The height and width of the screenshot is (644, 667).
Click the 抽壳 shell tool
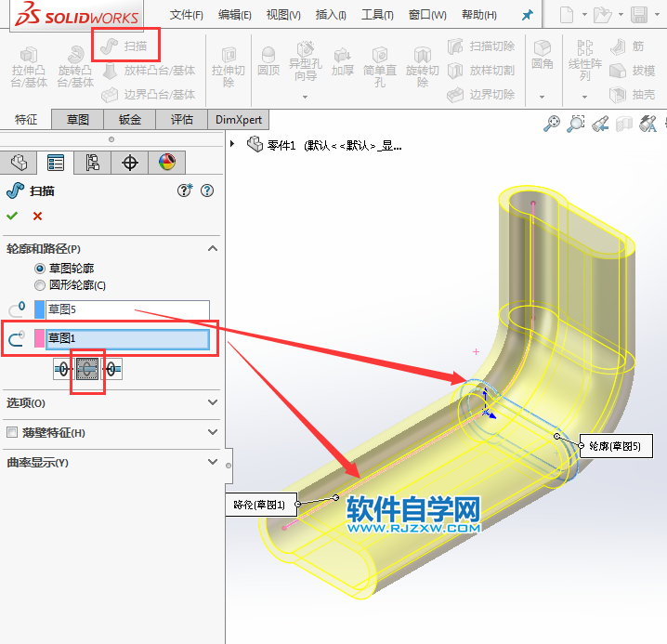tap(632, 95)
